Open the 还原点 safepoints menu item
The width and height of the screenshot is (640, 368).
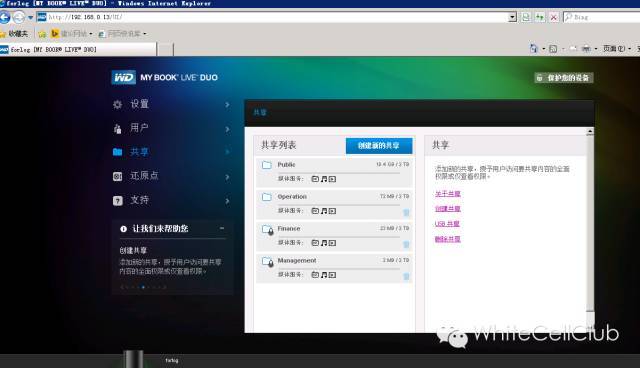[136, 176]
